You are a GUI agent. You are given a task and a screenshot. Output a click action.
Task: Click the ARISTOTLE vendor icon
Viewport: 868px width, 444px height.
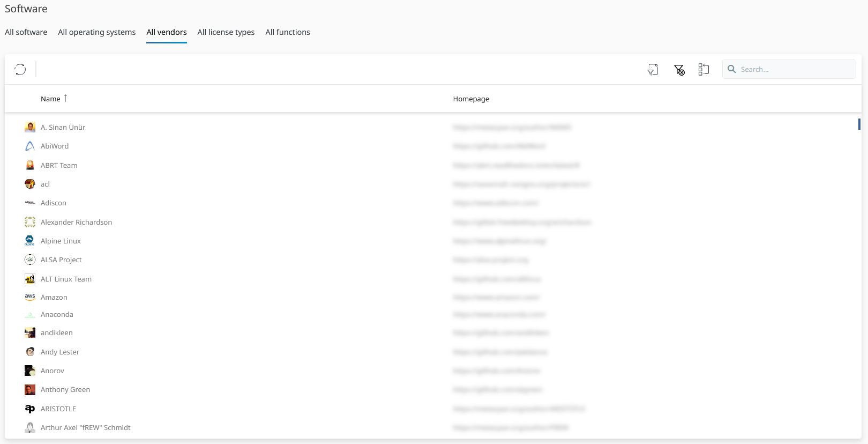click(x=30, y=409)
